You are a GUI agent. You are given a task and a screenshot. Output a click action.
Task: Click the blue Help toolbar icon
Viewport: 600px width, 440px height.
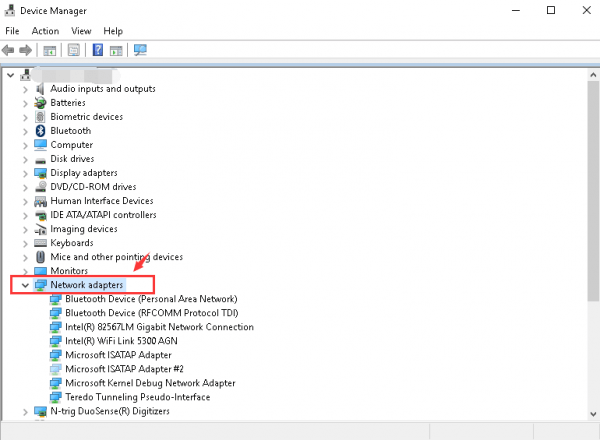click(98, 50)
